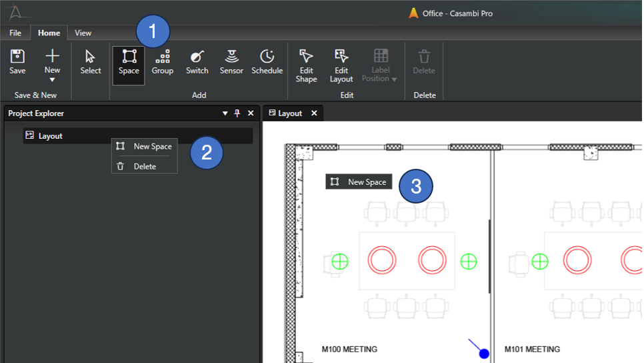Select the Layout item in Project Explorer
644x363 pixels.
tap(51, 136)
